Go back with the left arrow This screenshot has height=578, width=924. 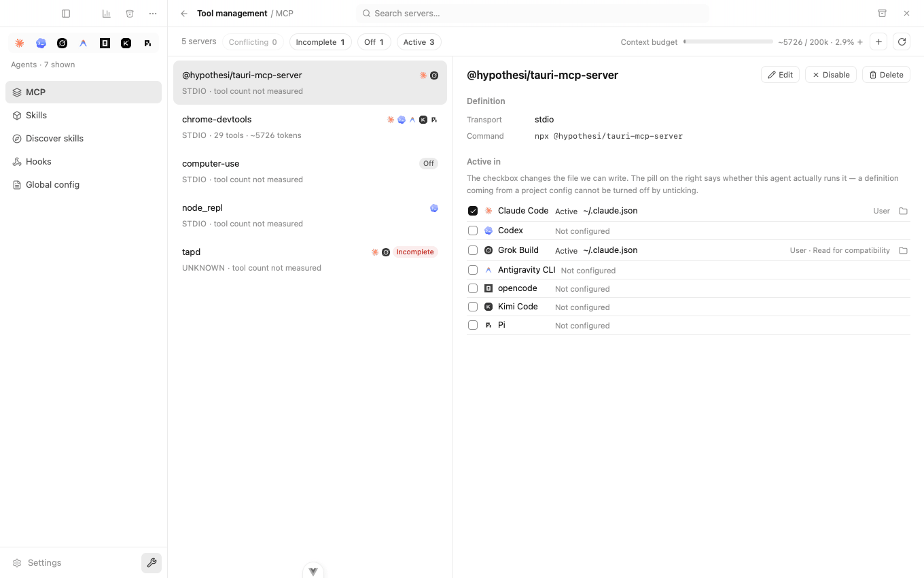(184, 14)
